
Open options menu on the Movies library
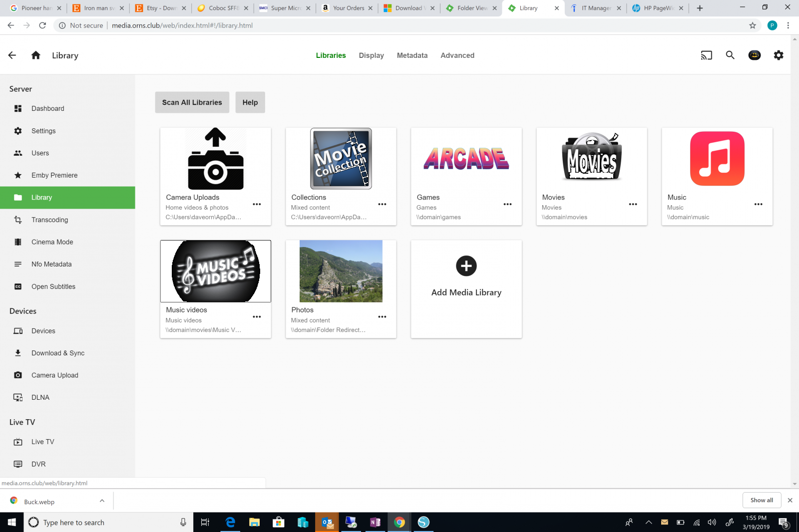pos(633,204)
